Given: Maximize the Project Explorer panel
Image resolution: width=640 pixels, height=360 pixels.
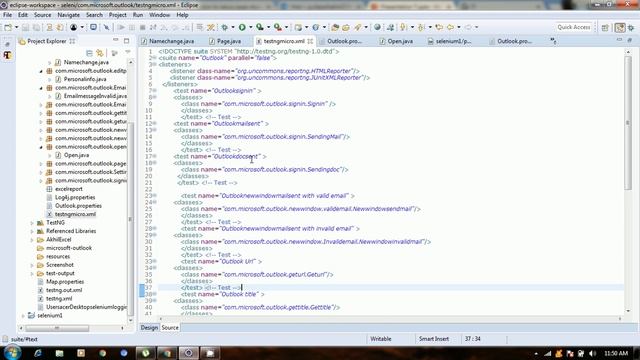Looking at the screenshot, I should 127,41.
